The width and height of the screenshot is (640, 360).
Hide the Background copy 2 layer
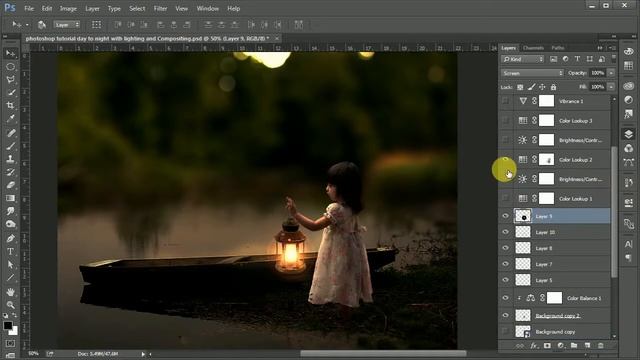505,316
